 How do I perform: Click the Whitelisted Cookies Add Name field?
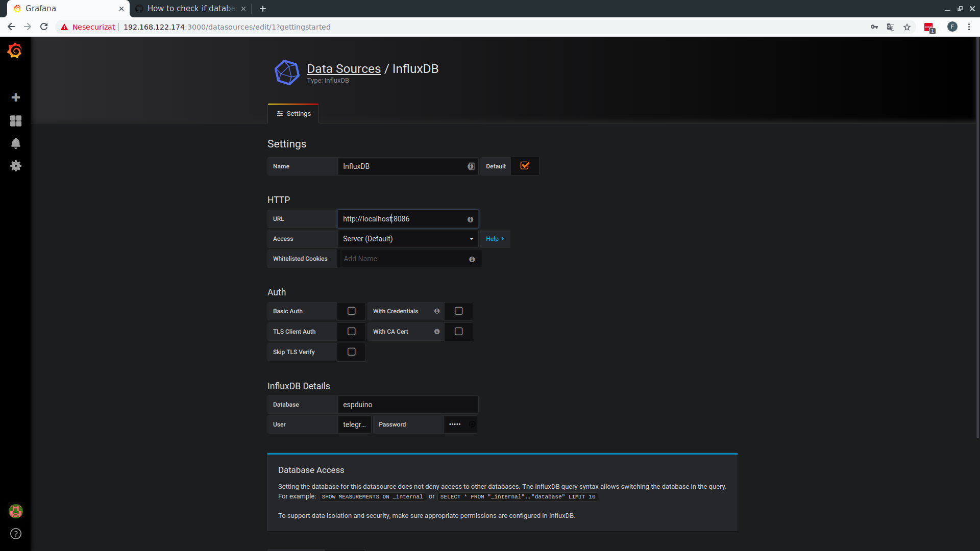[410, 259]
